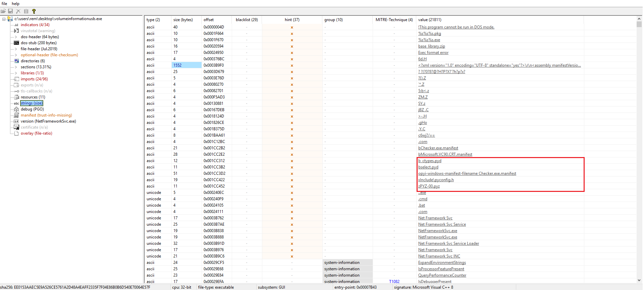
Task: Click the 'file-header (Jul.2019)' tree label
Action: pos(39,49)
